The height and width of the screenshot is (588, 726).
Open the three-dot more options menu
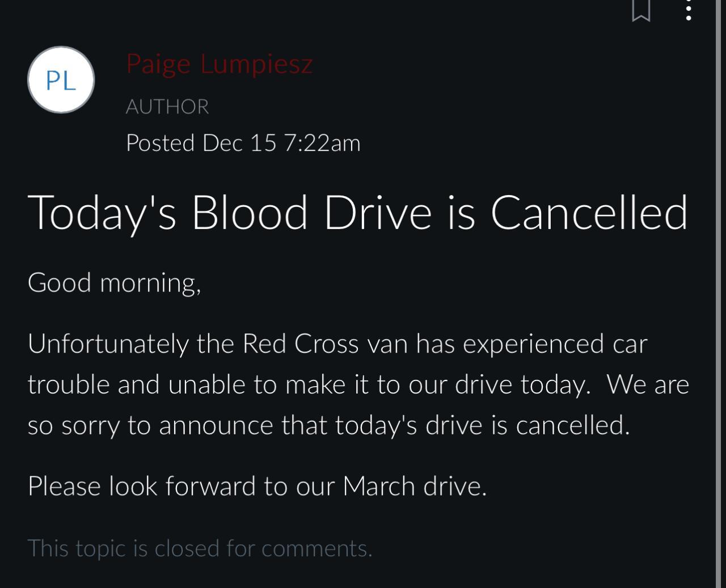point(689,10)
